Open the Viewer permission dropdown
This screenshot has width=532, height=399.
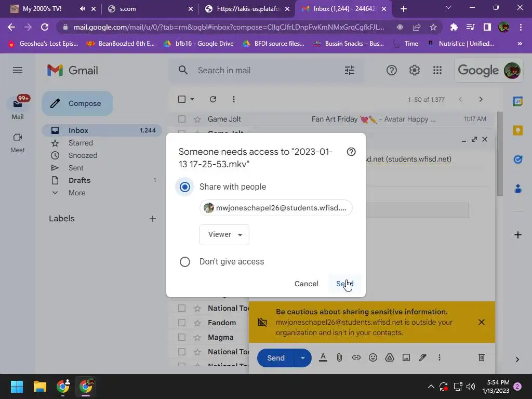[224, 234]
